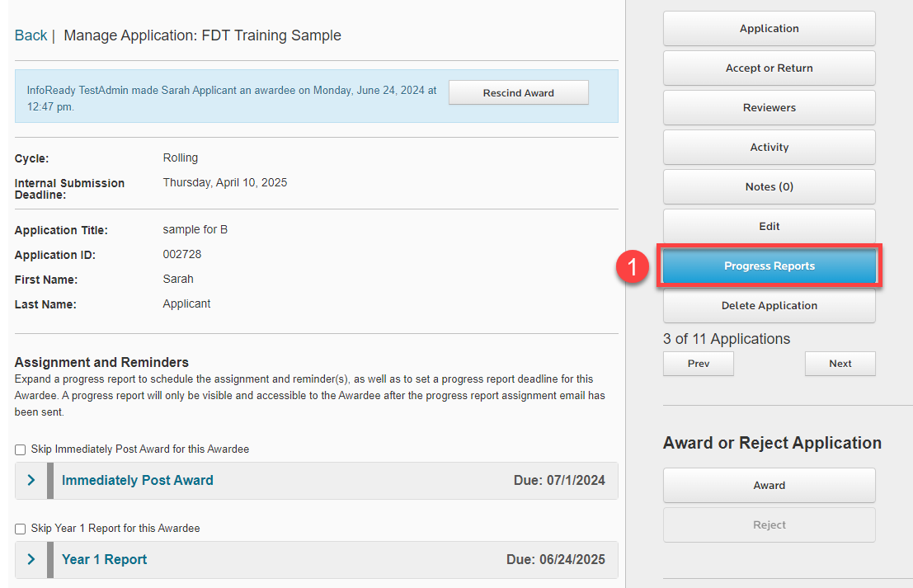The width and height of the screenshot is (913, 588).
Task: Open the Year 1 Report title
Action: [x=104, y=559]
